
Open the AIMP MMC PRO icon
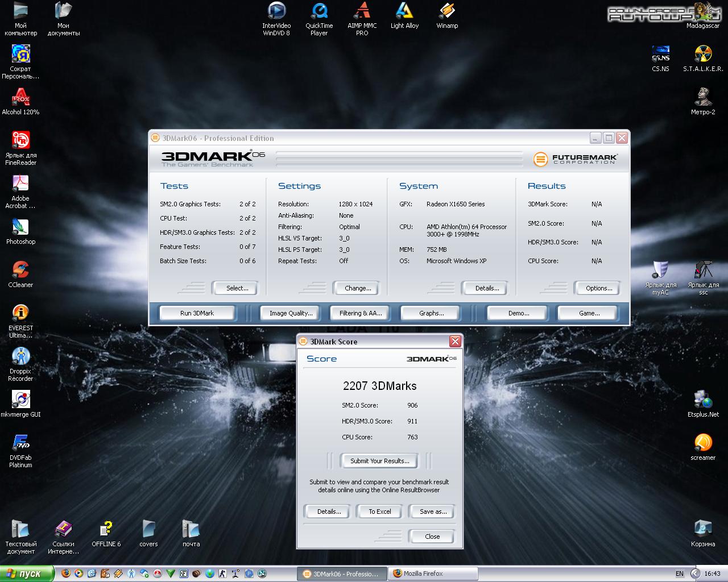coord(362,11)
